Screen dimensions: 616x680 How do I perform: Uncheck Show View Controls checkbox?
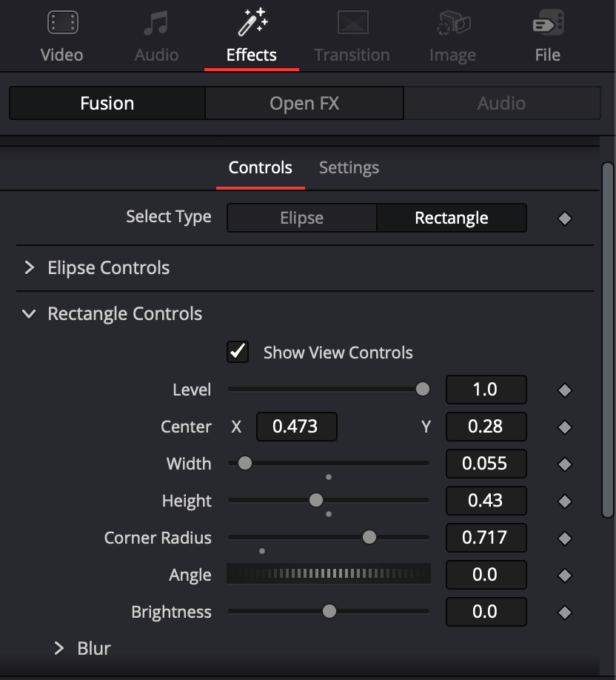[238, 352]
